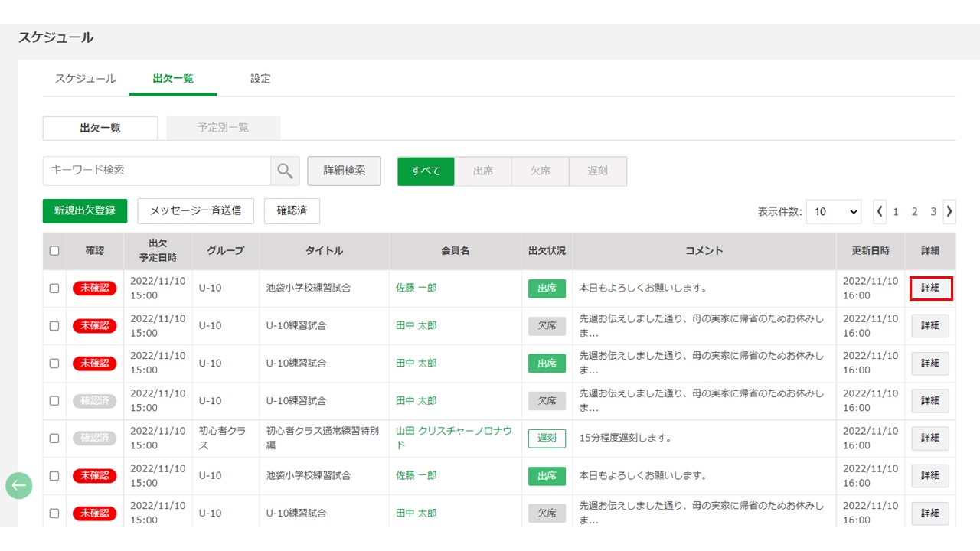Click the タイトル column header
The height and width of the screenshot is (551, 980).
coord(324,251)
